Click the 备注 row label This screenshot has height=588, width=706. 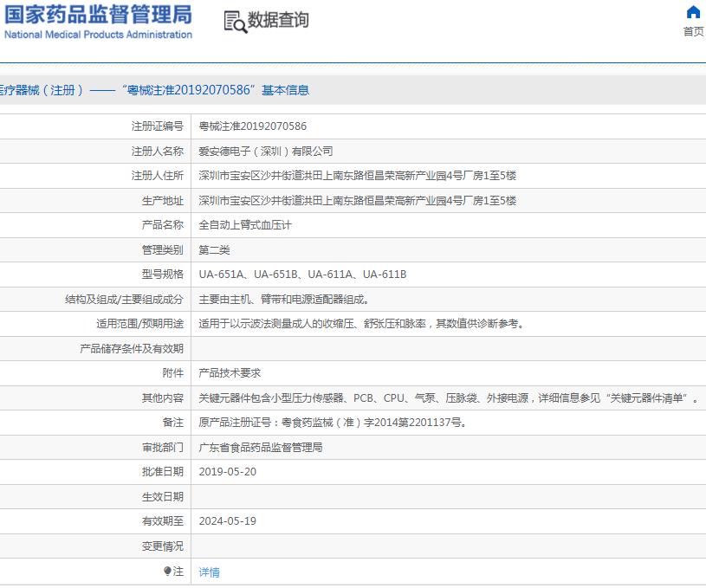(173, 423)
